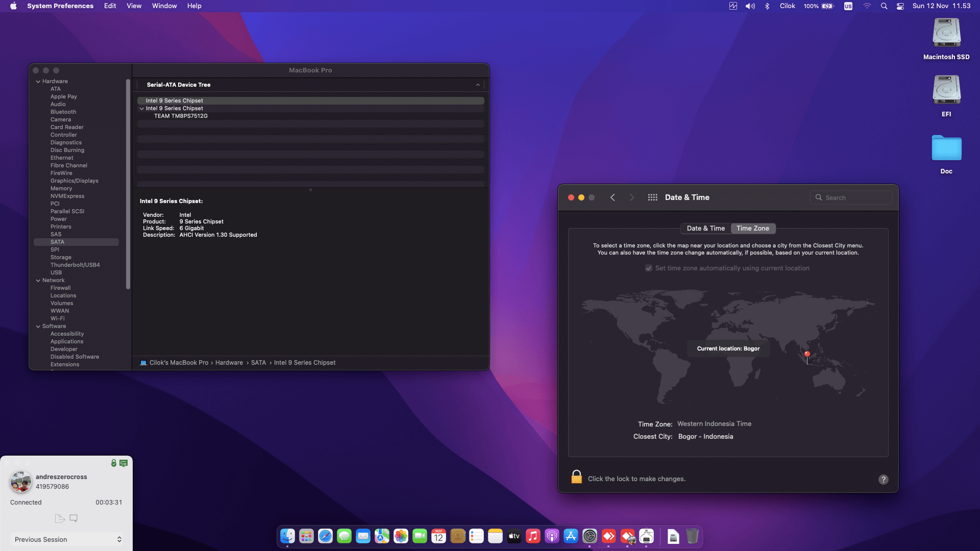Open the Music app in the Dock
The image size is (980, 551).
533,536
